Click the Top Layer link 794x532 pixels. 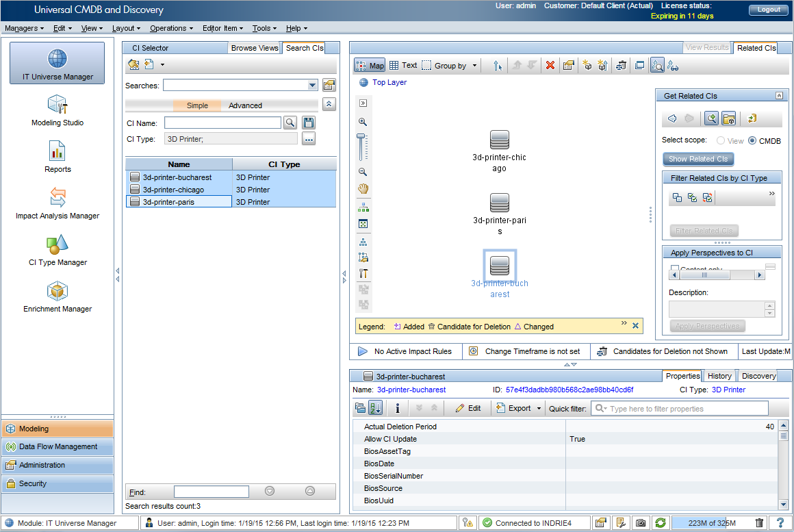pyautogui.click(x=389, y=82)
